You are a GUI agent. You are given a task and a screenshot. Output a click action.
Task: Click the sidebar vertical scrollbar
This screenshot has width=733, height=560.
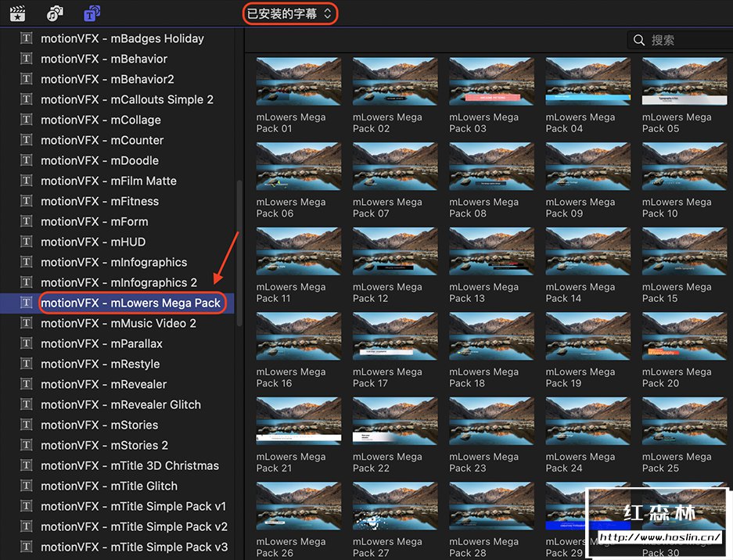(x=240, y=253)
